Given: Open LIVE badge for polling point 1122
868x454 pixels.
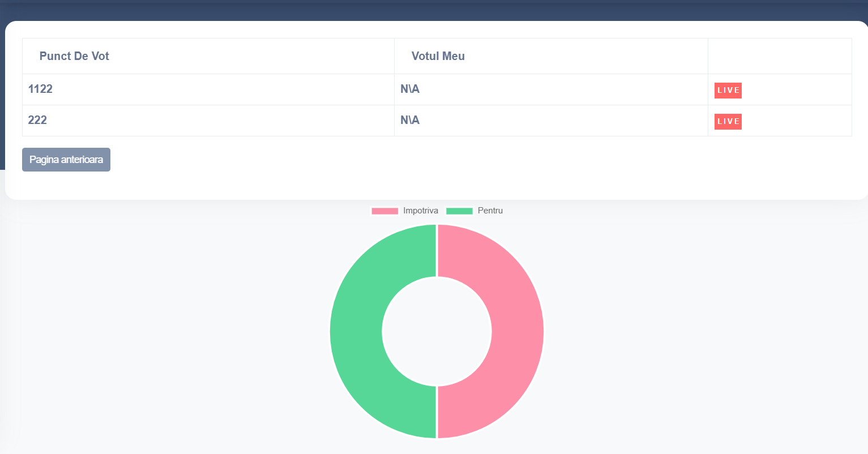Looking at the screenshot, I should (728, 91).
